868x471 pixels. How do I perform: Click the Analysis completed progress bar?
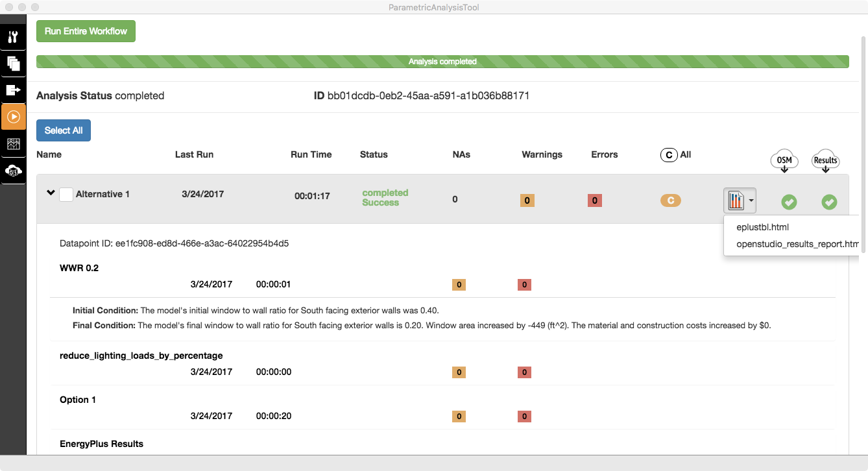point(442,62)
